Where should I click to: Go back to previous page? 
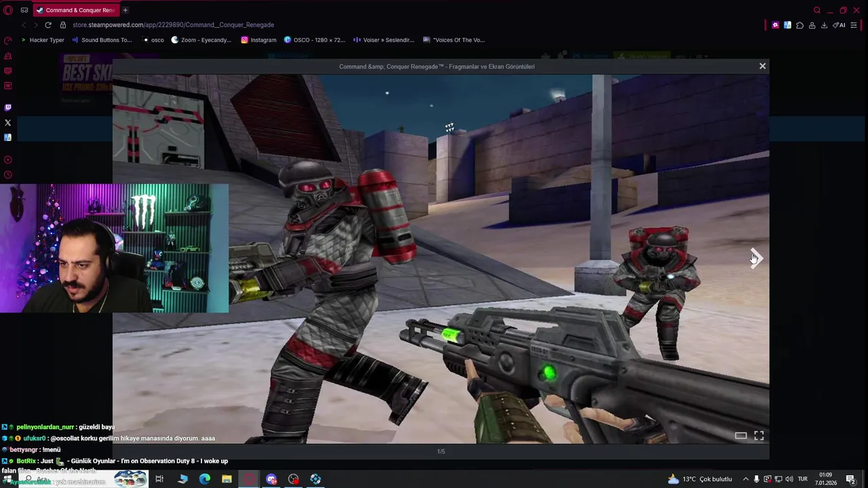pyautogui.click(x=24, y=25)
